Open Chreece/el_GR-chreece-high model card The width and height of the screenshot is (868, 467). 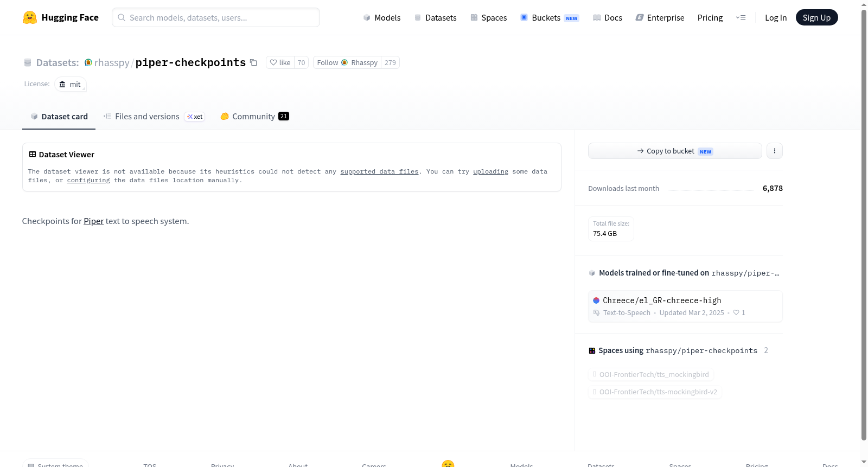pyautogui.click(x=685, y=306)
